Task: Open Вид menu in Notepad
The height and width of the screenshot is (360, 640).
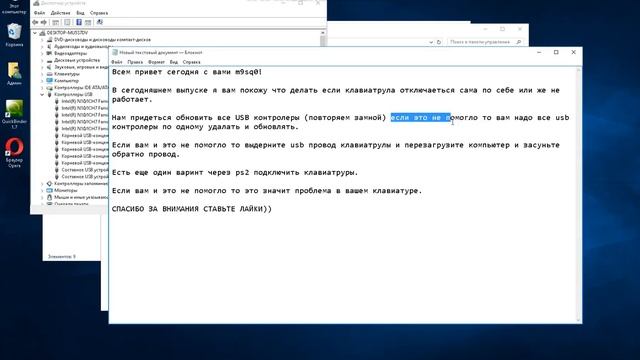Action: click(173, 62)
